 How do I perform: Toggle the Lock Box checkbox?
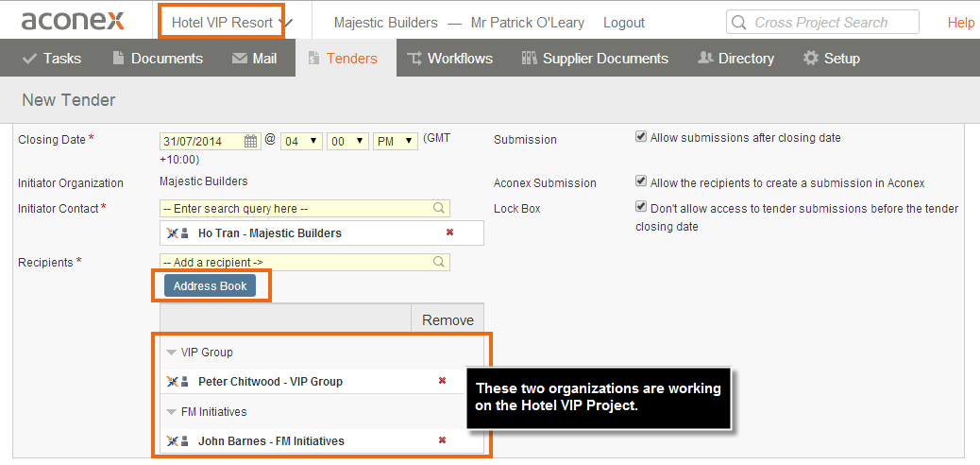click(x=641, y=207)
